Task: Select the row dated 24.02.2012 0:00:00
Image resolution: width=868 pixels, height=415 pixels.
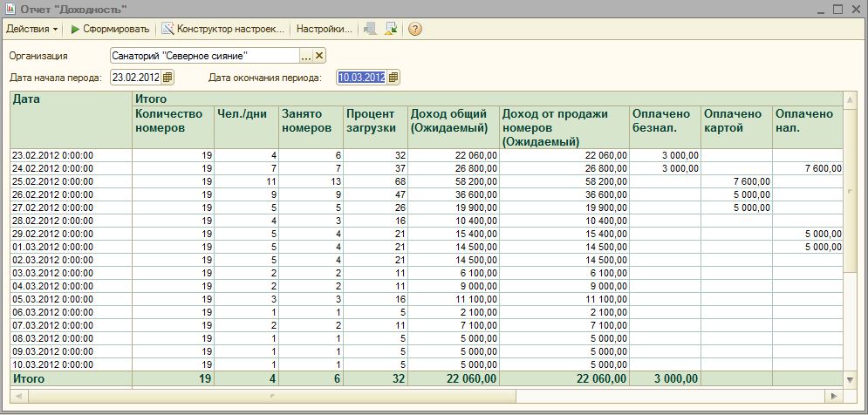Action: pos(427,168)
